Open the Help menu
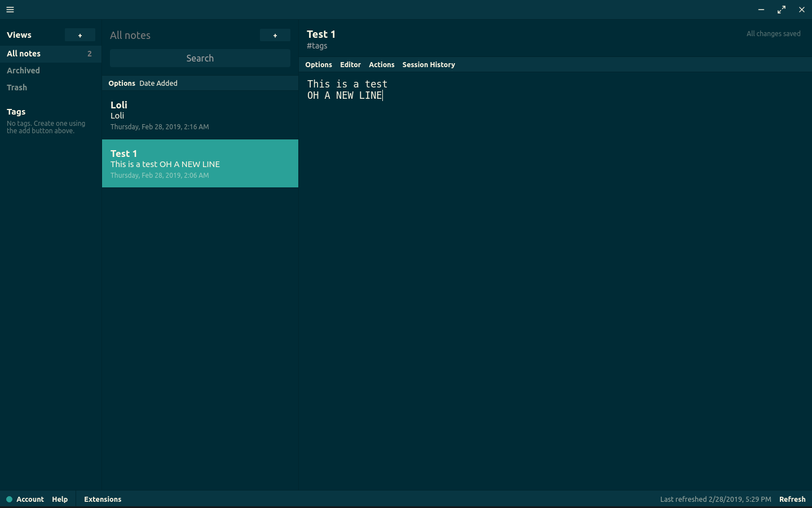The width and height of the screenshot is (812, 508). click(60, 499)
